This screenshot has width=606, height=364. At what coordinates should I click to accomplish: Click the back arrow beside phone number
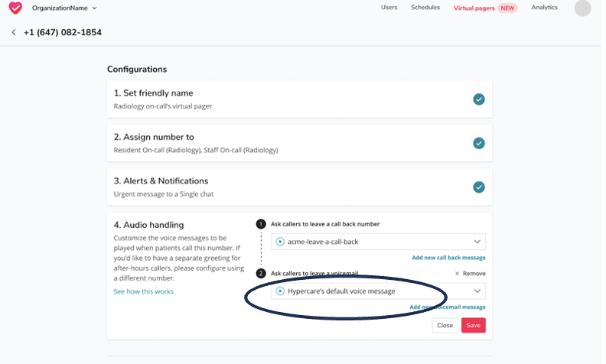14,33
